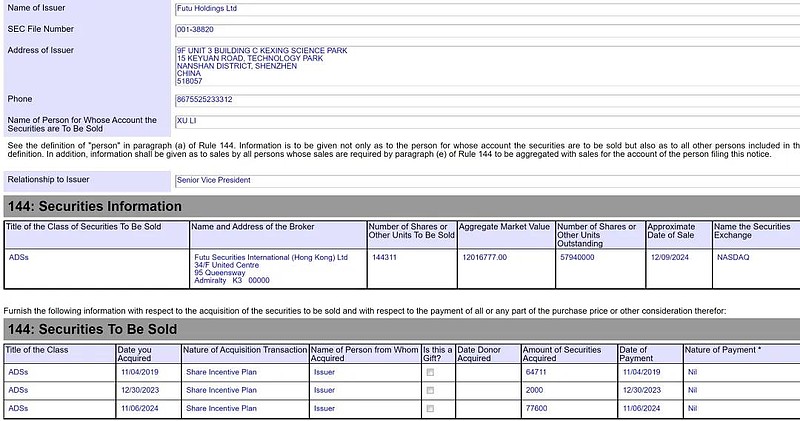The height and width of the screenshot is (421, 800).
Task: Click the Phone field '8675525233312'
Action: point(487,100)
